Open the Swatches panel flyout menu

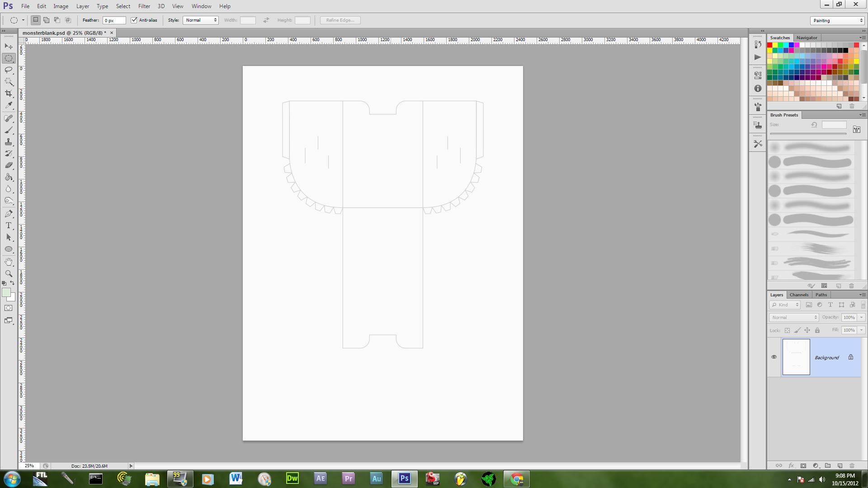coord(862,38)
